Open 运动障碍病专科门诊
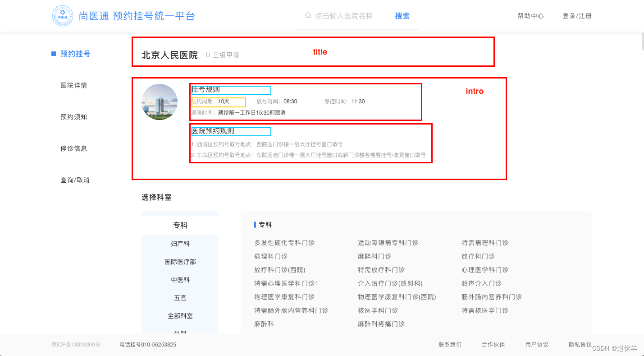This screenshot has width=644, height=356. [388, 243]
